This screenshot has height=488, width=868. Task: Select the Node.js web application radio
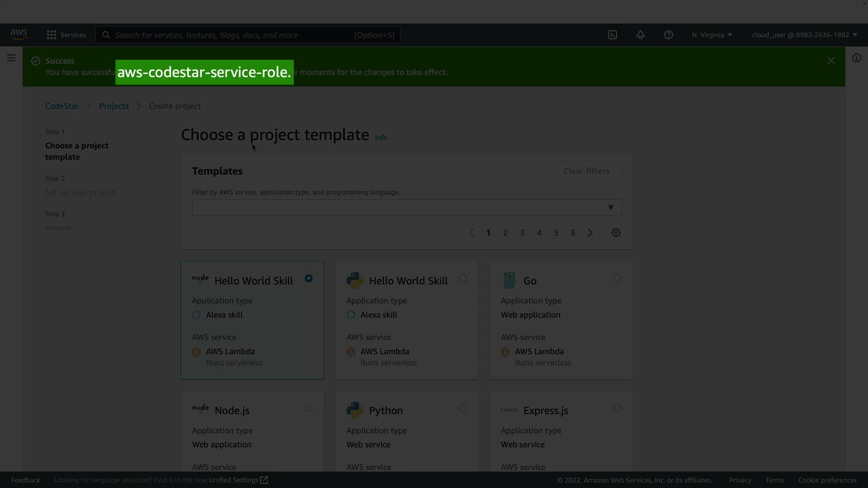309,408
